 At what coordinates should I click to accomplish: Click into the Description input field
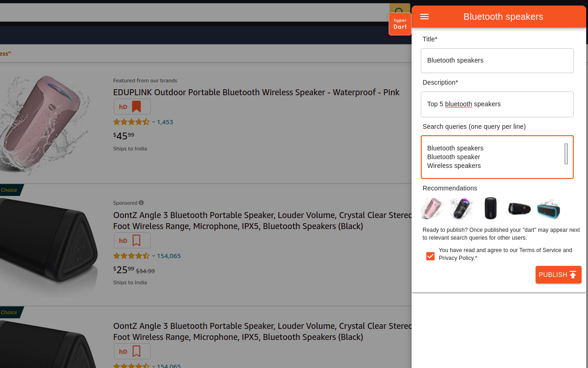[x=497, y=104]
